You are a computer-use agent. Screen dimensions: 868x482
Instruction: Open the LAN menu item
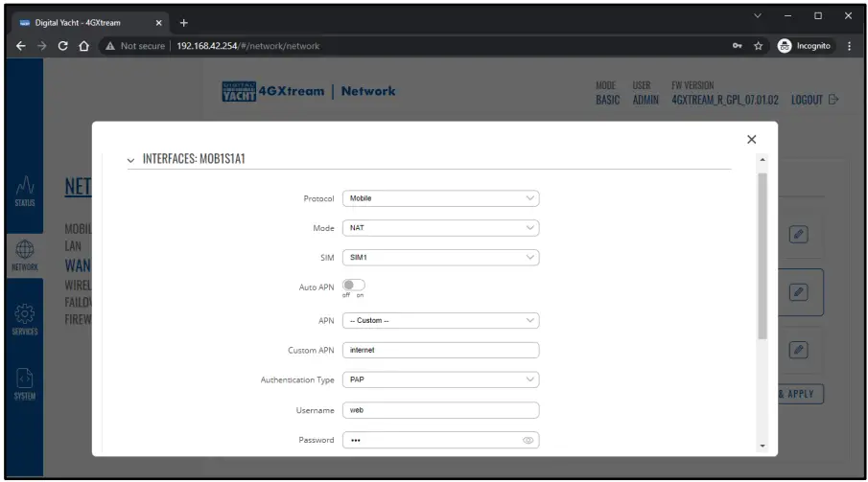(73, 246)
